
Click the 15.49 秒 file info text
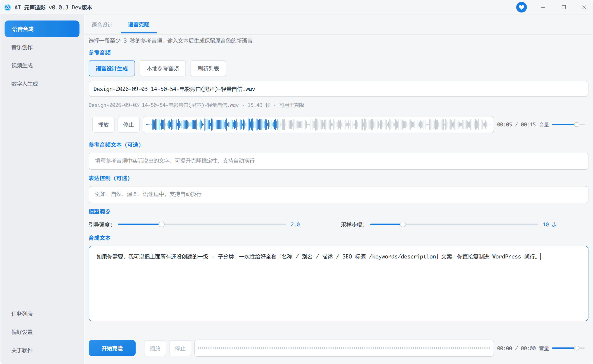pos(259,105)
